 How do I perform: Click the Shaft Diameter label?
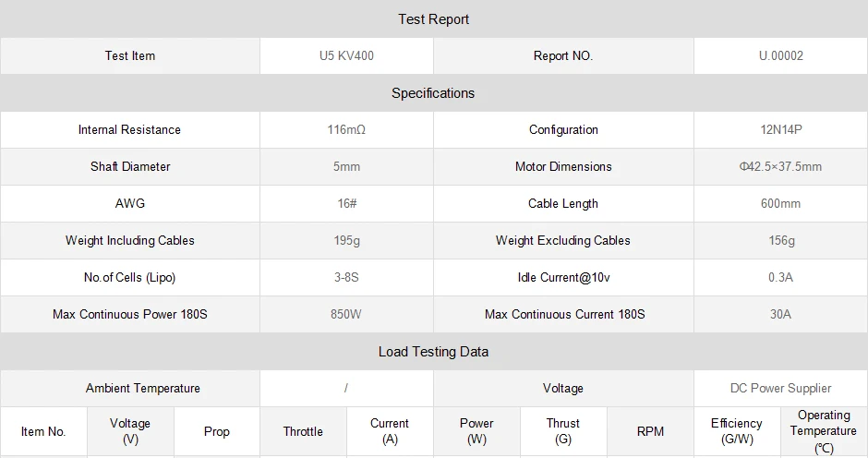(x=130, y=166)
